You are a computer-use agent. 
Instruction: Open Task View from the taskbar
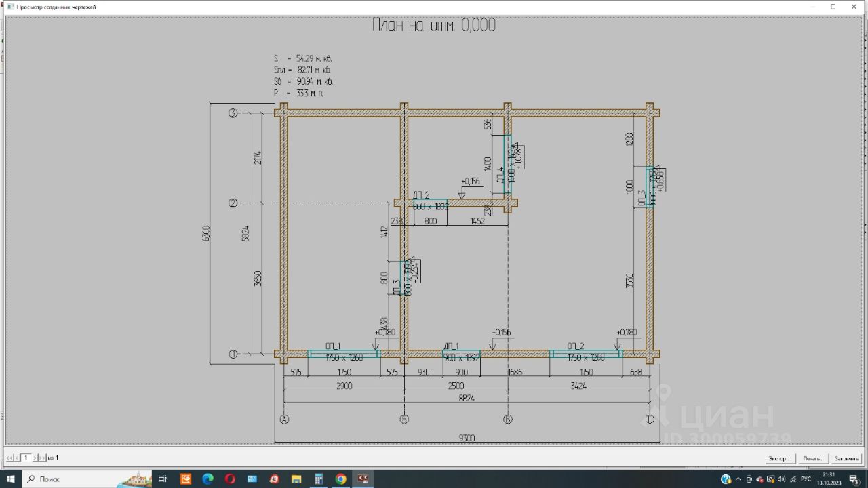[x=163, y=479]
